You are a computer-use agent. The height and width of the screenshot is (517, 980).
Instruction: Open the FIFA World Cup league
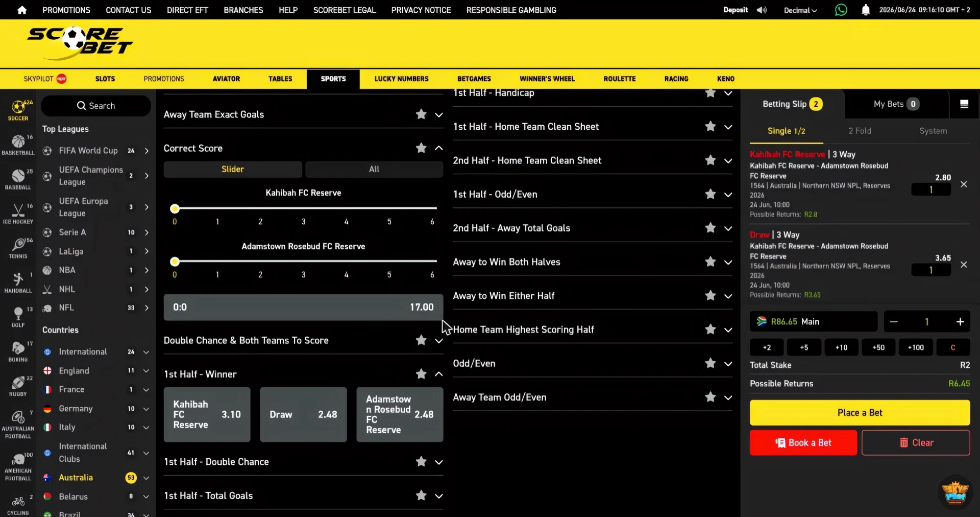click(95, 151)
